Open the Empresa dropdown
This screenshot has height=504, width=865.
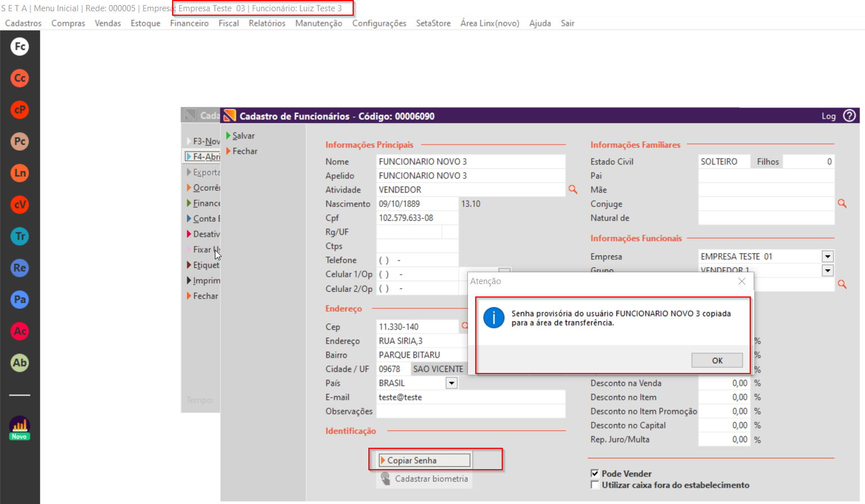827,256
